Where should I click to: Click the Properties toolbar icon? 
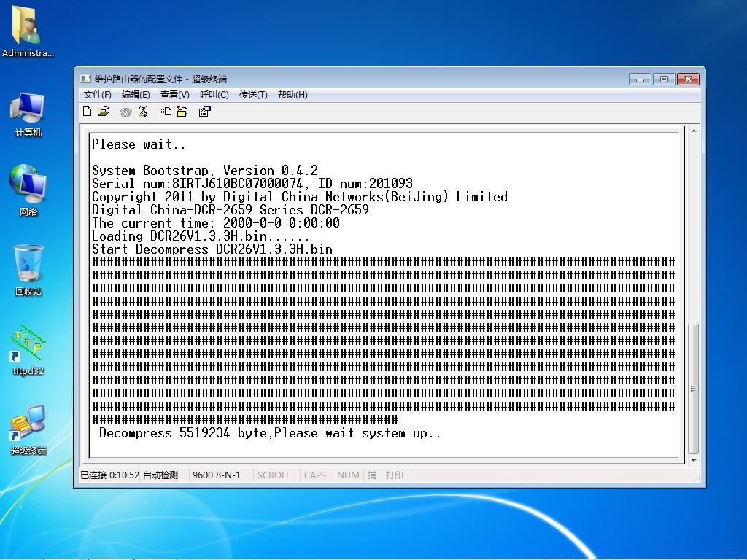pyautogui.click(x=205, y=112)
